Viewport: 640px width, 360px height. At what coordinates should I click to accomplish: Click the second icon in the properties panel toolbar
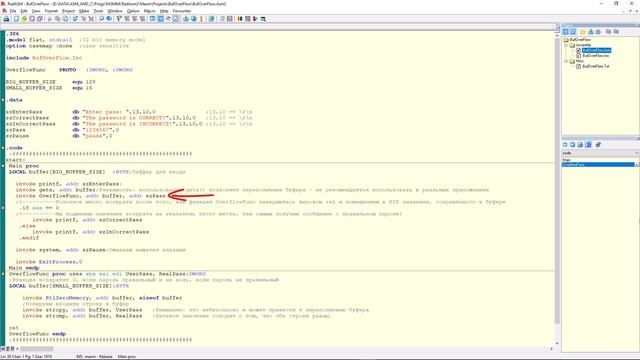click(573, 144)
